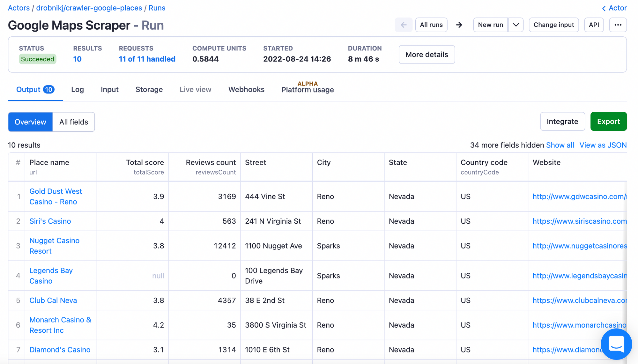638x364 pixels.
Task: Open the API dialog
Action: (594, 25)
